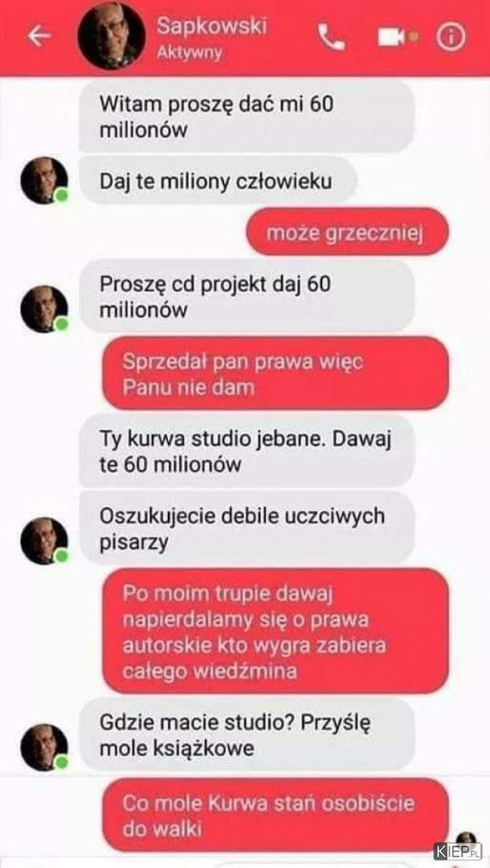Start a voice call with phone icon
Viewport: 490px width, 868px height.
(x=331, y=37)
